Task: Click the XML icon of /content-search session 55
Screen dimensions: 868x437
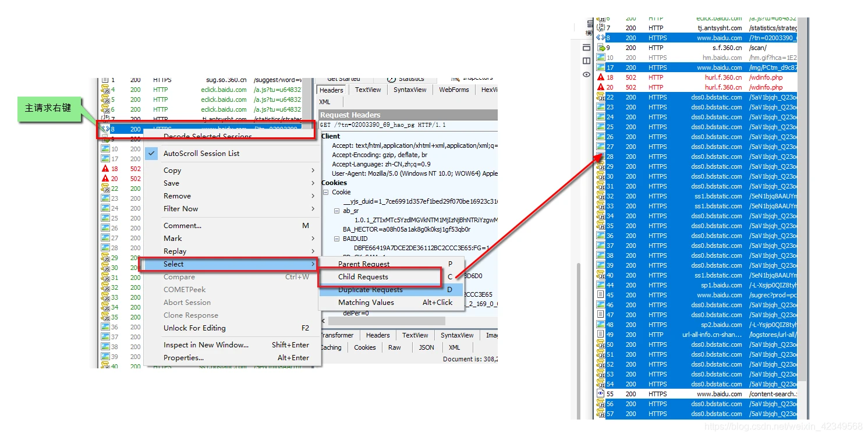Action: [601, 394]
